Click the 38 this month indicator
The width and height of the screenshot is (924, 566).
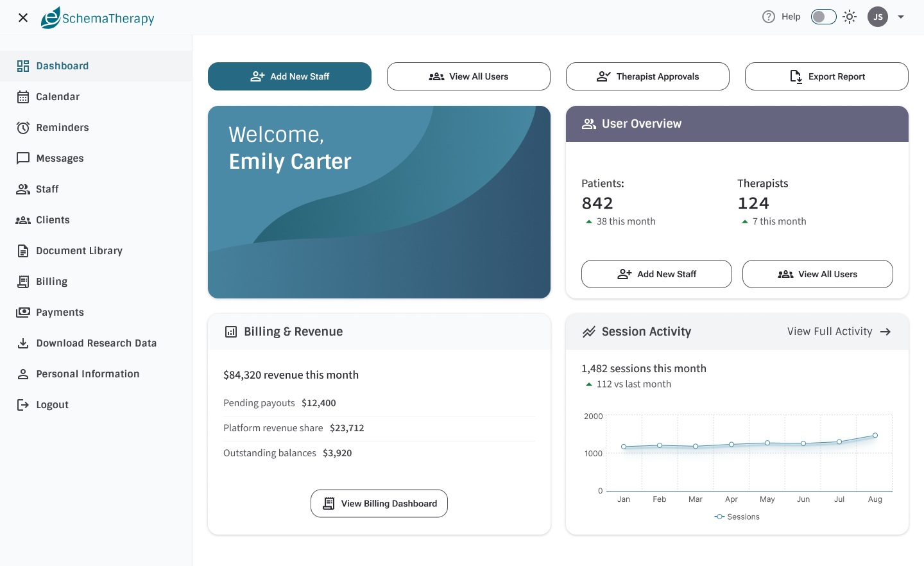pyautogui.click(x=620, y=221)
